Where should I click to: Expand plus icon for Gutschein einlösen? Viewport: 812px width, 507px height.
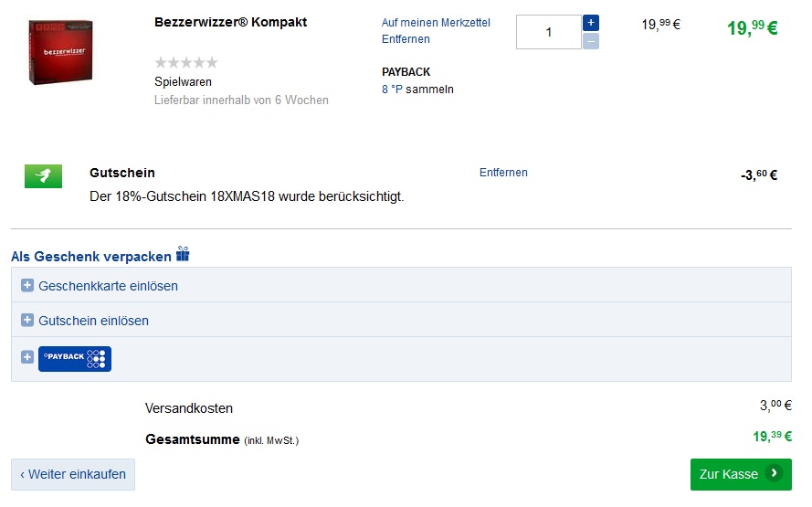pyautogui.click(x=27, y=321)
